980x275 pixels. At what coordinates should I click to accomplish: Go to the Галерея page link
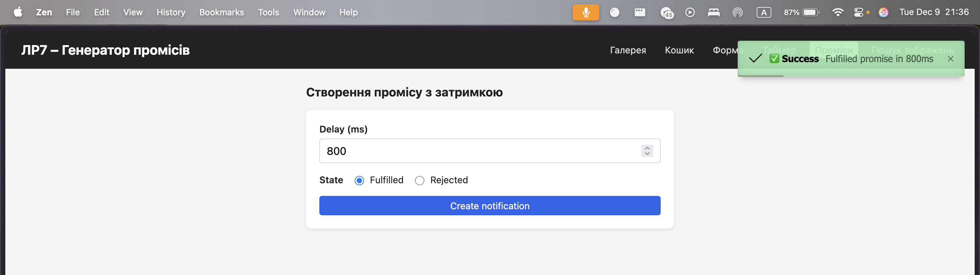628,50
